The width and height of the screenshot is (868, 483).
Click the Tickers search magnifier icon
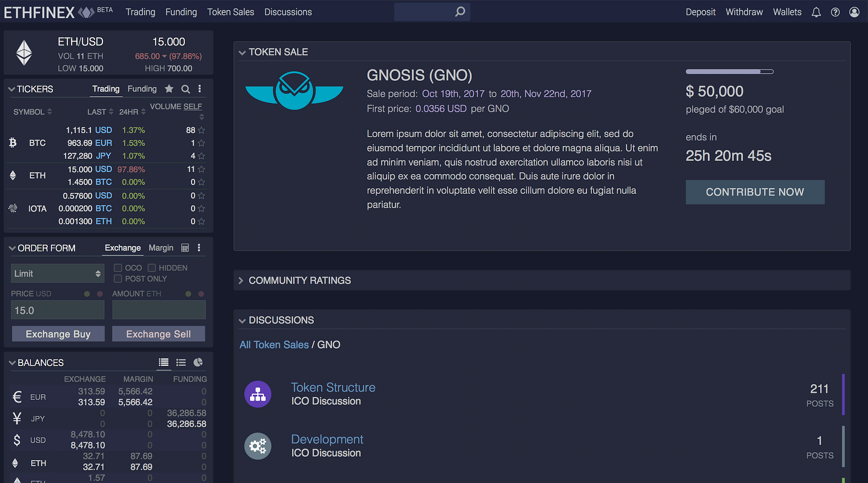pos(185,89)
